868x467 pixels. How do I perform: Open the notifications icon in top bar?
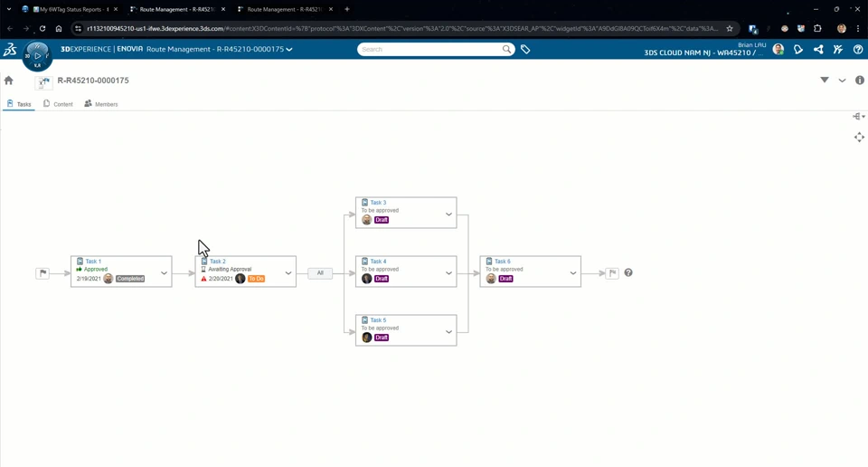click(798, 49)
